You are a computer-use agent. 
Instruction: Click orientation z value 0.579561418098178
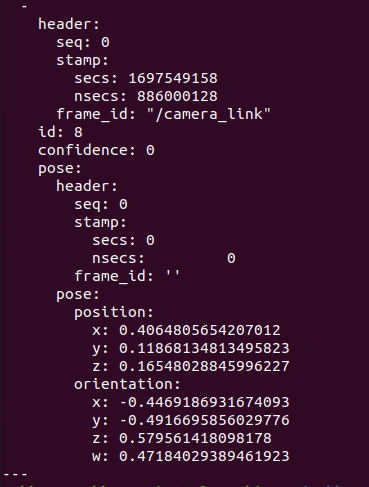pos(195,438)
